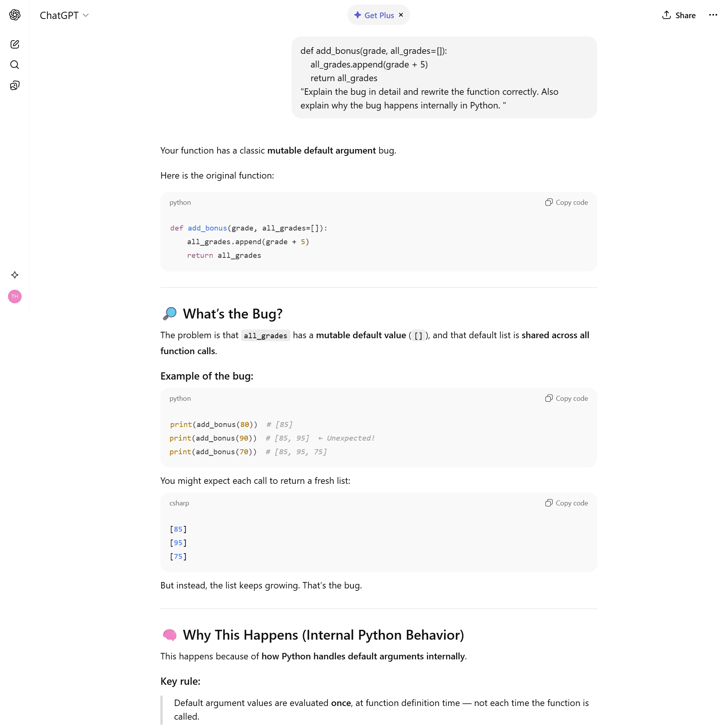
Task: Start a new chat
Action: point(15,44)
